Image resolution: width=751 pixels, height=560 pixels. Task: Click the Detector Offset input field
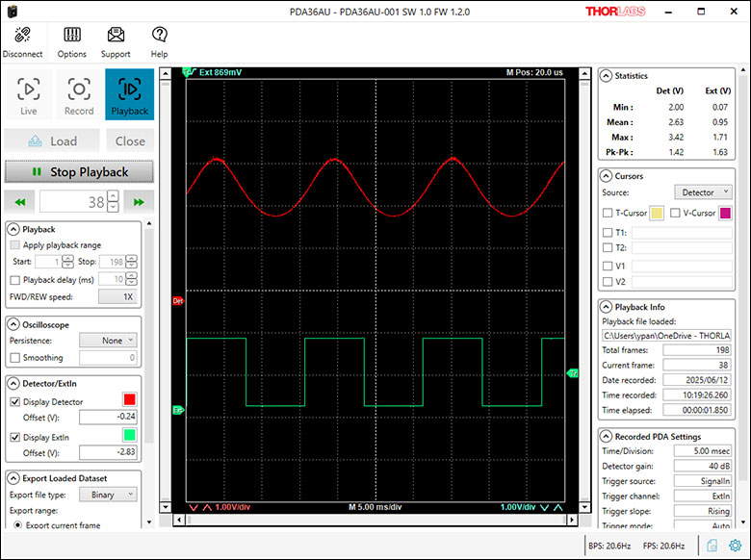click(x=109, y=418)
